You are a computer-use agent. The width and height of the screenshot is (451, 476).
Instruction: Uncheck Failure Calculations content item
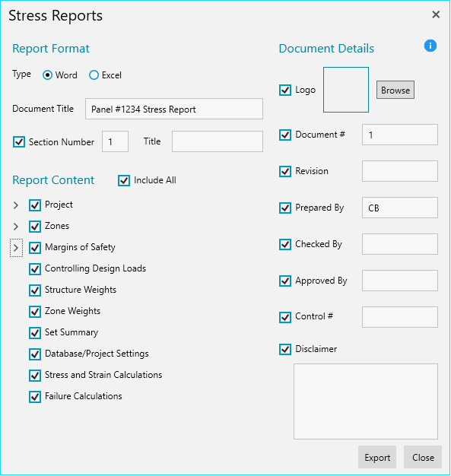click(35, 397)
